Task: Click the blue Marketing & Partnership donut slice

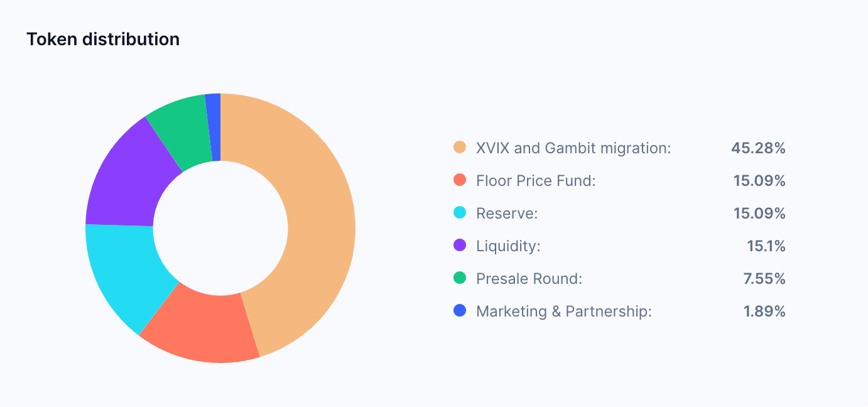Action: click(214, 127)
